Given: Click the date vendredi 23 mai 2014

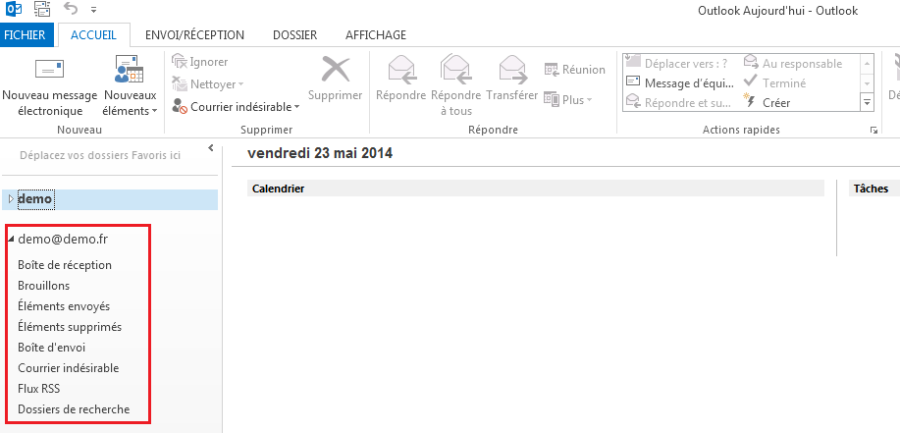Looking at the screenshot, I should tap(320, 153).
